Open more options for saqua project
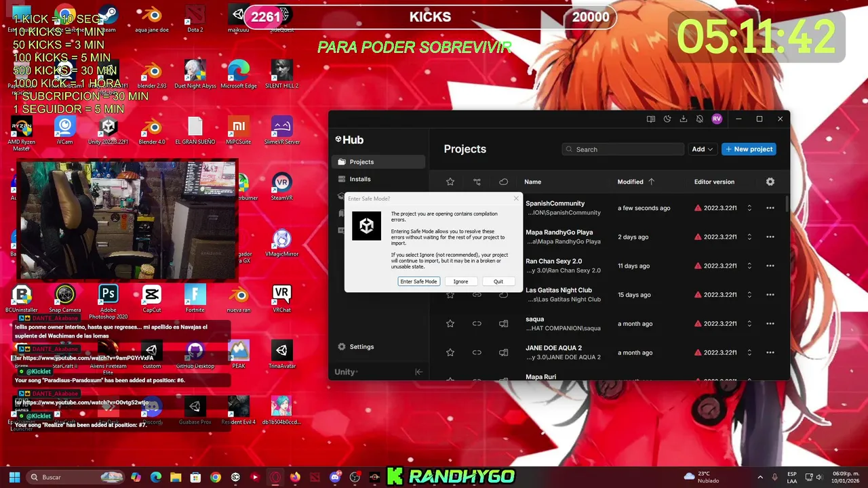 pos(770,324)
